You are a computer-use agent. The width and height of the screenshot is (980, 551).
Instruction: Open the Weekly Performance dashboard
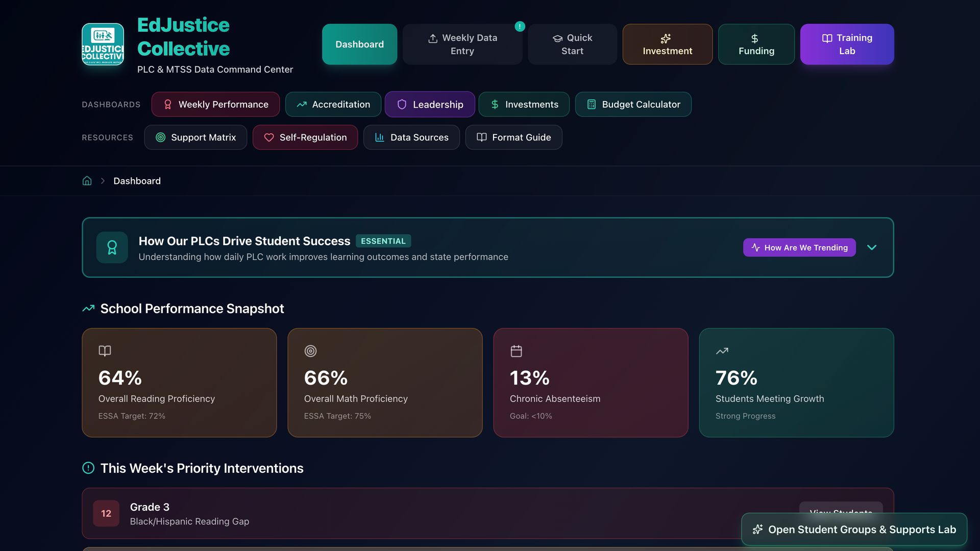[215, 105]
